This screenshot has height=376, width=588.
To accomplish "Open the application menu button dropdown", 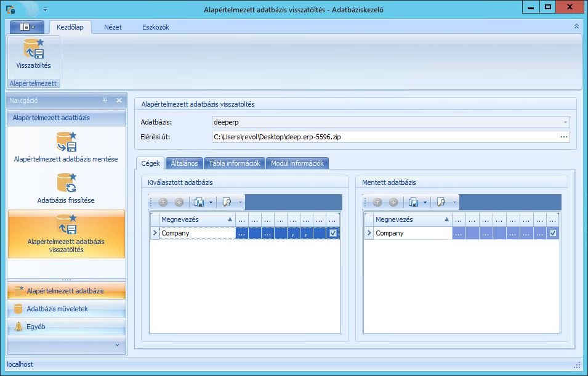I will click(26, 27).
